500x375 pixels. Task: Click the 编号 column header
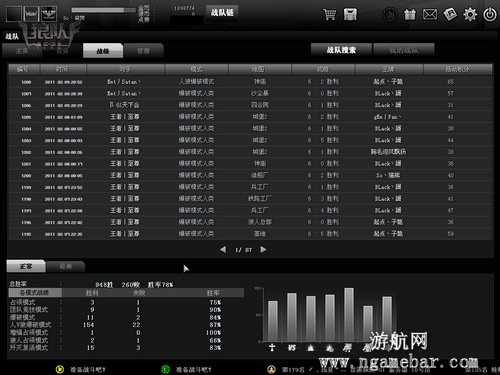[x=24, y=69]
